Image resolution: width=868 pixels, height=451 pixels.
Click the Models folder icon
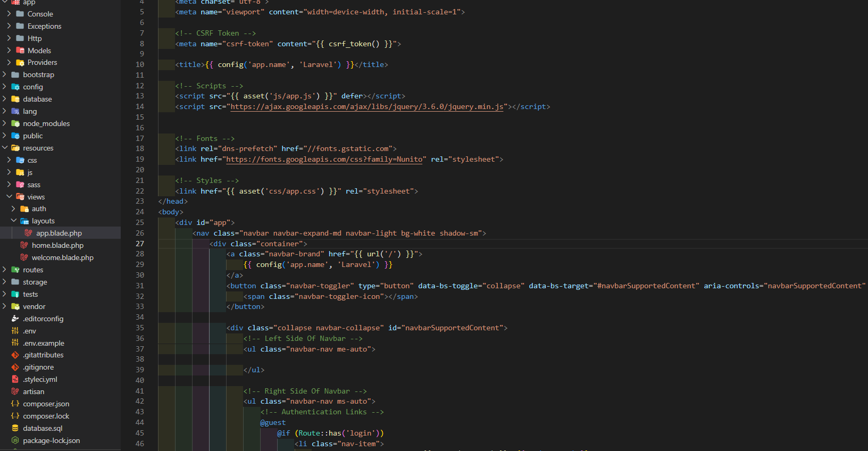(20, 51)
